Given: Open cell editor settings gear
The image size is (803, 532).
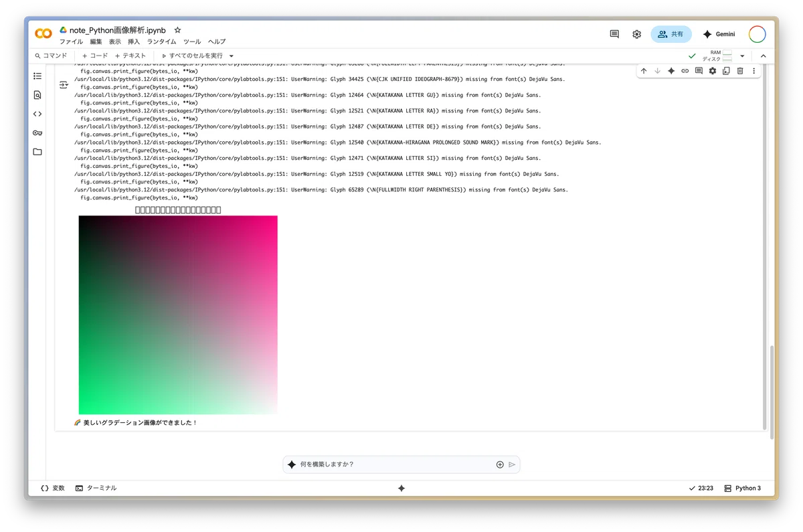Looking at the screenshot, I should [713, 71].
